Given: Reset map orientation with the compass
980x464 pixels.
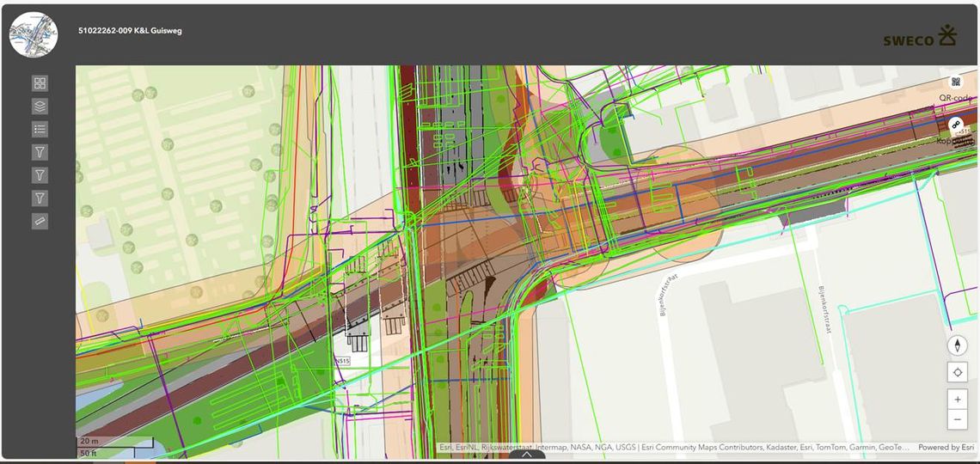Looking at the screenshot, I should 957,345.
